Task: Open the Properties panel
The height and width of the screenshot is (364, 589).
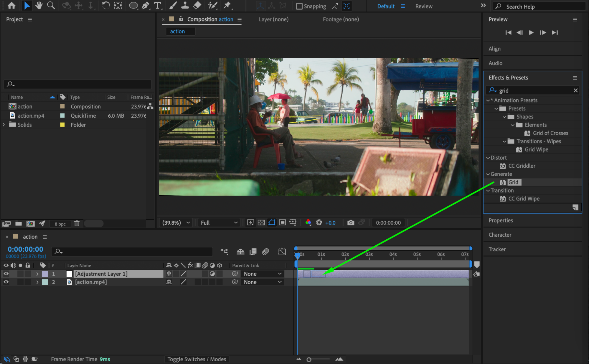Action: pos(501,220)
